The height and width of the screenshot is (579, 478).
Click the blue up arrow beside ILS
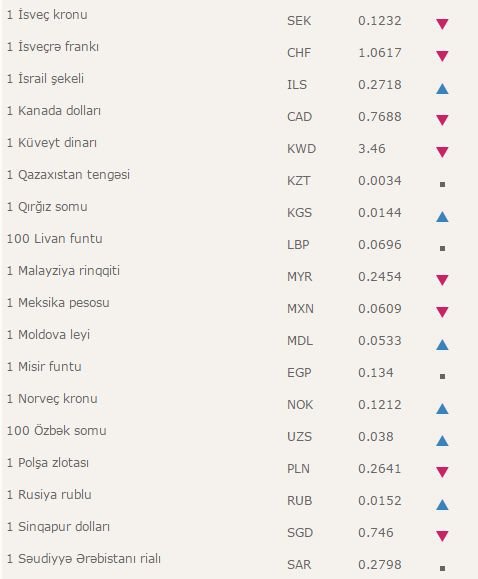pos(442,89)
